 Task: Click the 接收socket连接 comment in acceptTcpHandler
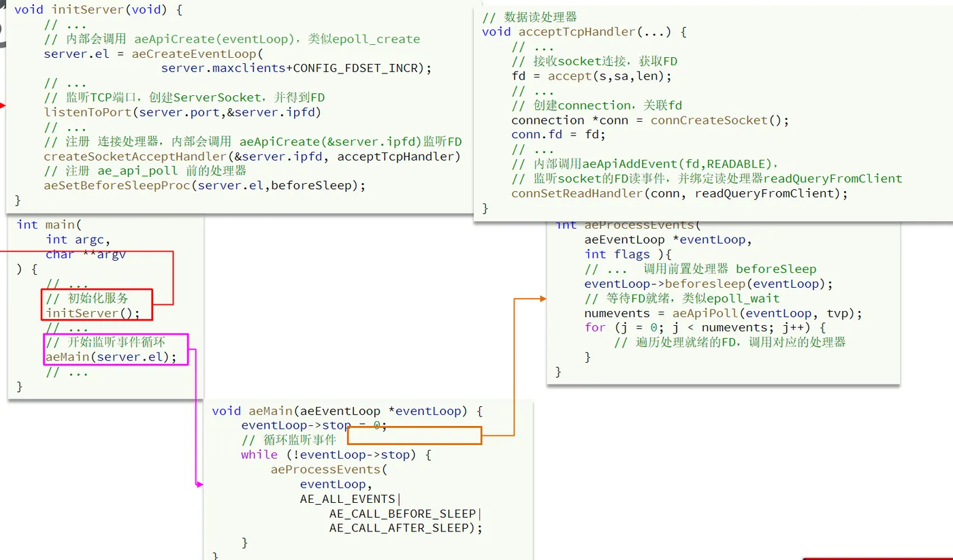[594, 61]
